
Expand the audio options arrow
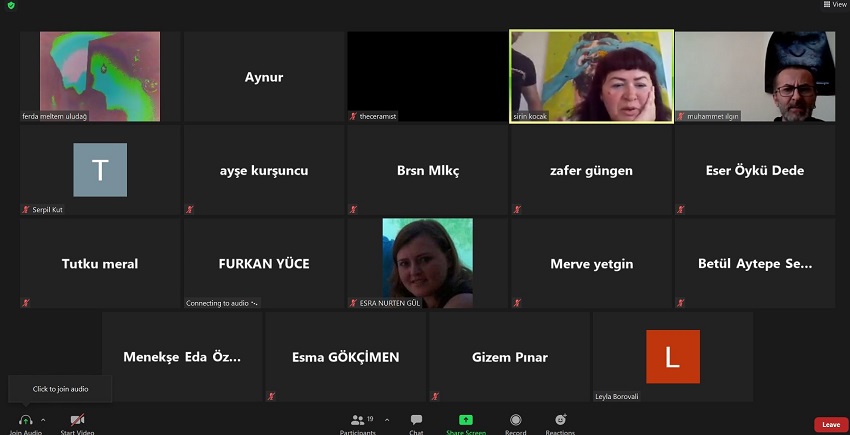click(x=42, y=420)
